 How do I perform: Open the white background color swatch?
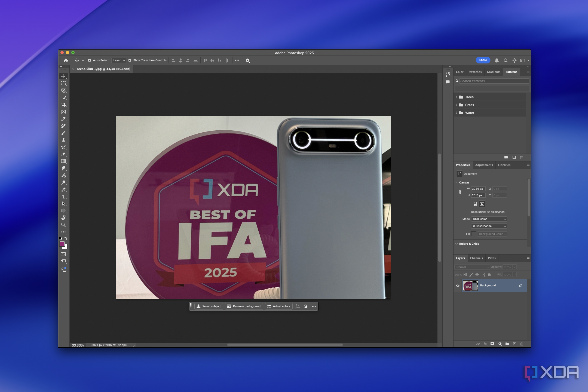[66, 247]
